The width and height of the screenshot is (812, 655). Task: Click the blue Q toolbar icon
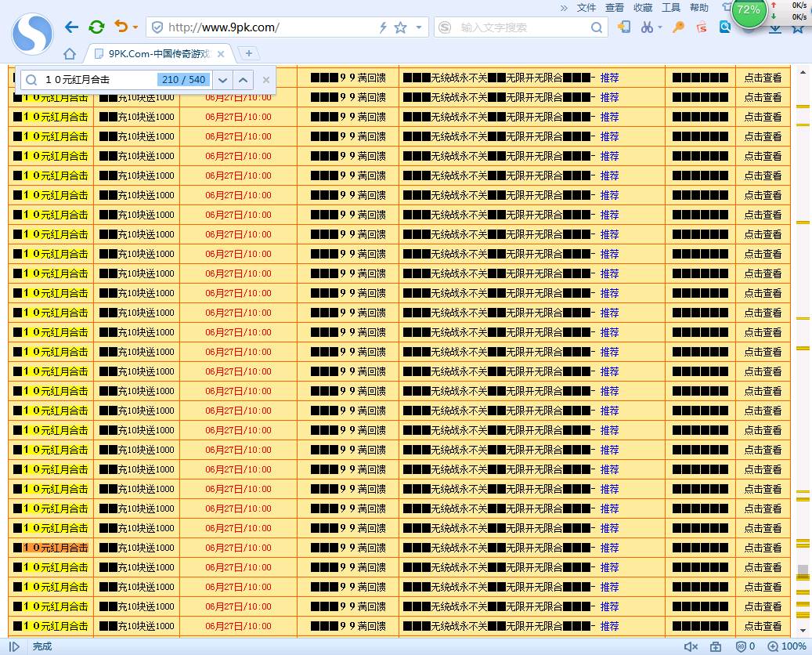pos(725,27)
